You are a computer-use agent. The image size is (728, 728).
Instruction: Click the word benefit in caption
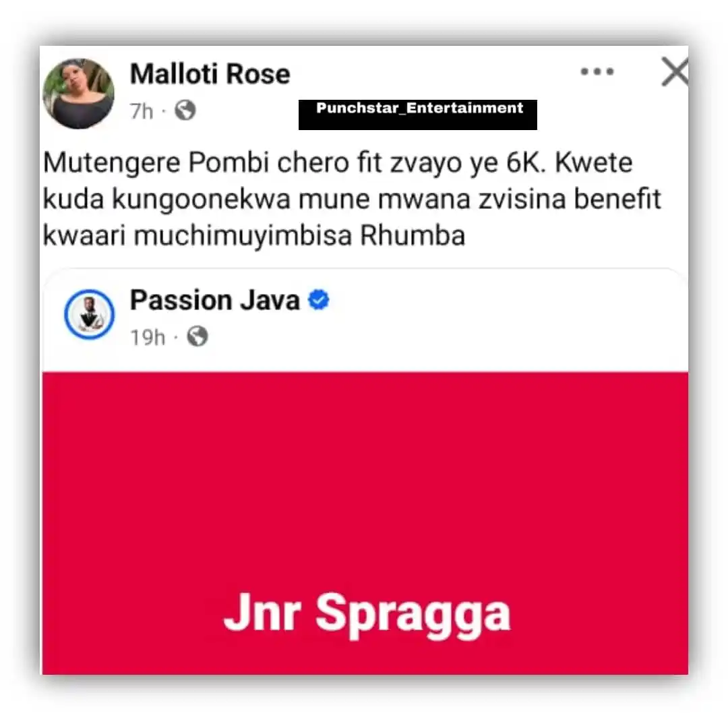point(617,199)
